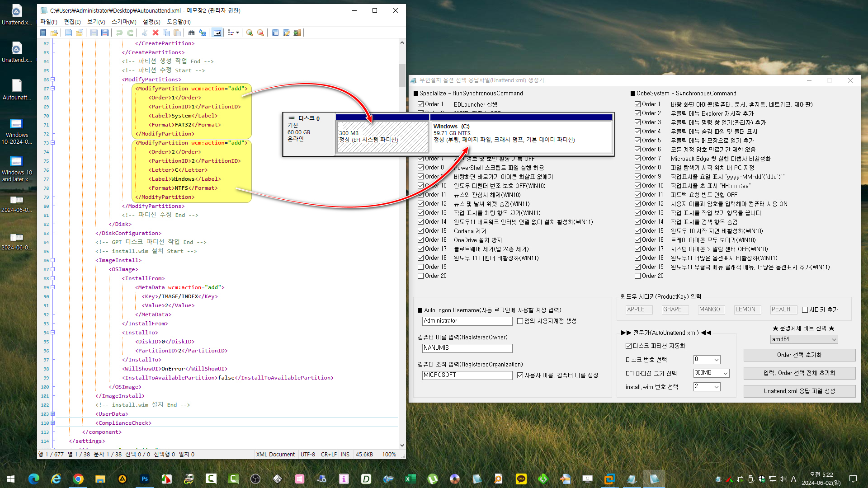The image size is (868, 488).
Task: Expand the UserData fold at line 103
Action: [52, 414]
